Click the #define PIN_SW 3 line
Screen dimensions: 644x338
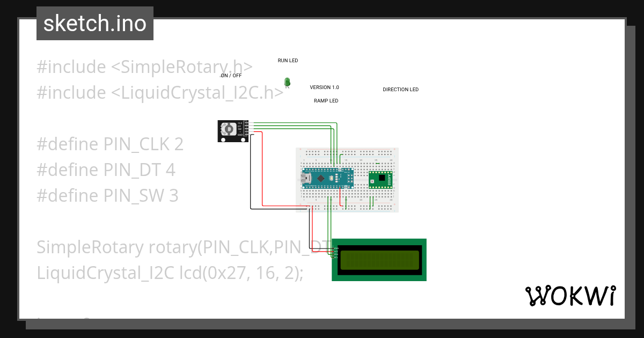point(107,196)
